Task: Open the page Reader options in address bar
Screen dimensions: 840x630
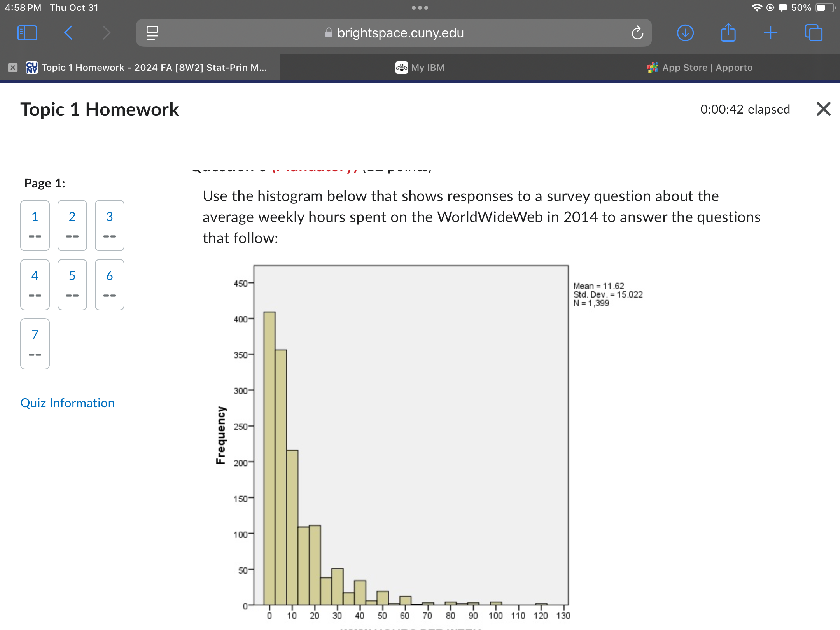Action: click(152, 33)
